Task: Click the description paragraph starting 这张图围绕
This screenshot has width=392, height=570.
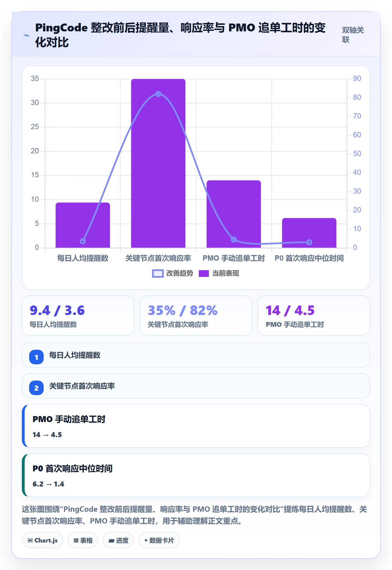Action: coord(195,515)
